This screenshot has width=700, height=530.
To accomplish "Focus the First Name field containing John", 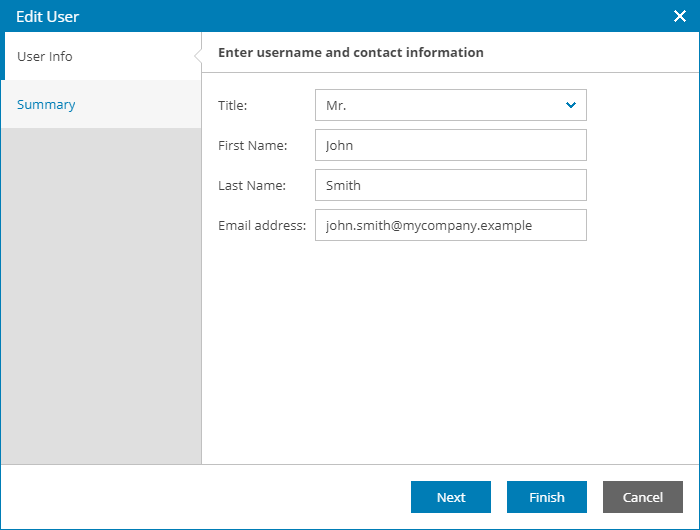I will (x=450, y=145).
